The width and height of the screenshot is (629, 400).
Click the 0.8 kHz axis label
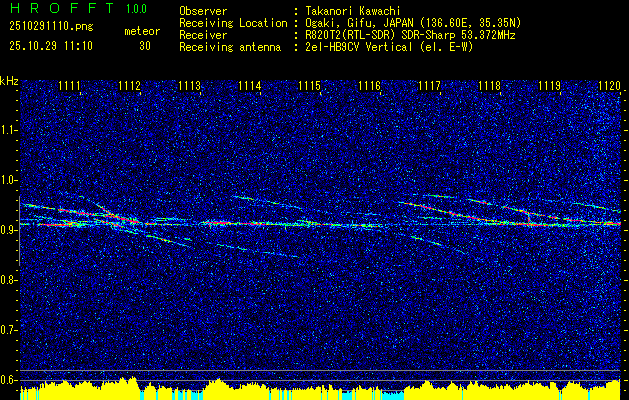pyautogui.click(x=9, y=280)
